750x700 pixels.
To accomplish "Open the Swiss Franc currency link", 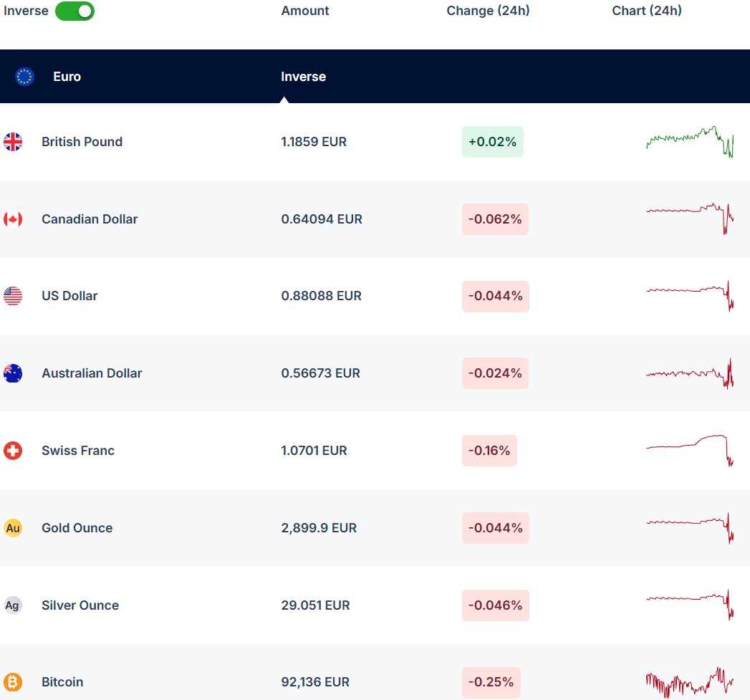I will click(78, 451).
